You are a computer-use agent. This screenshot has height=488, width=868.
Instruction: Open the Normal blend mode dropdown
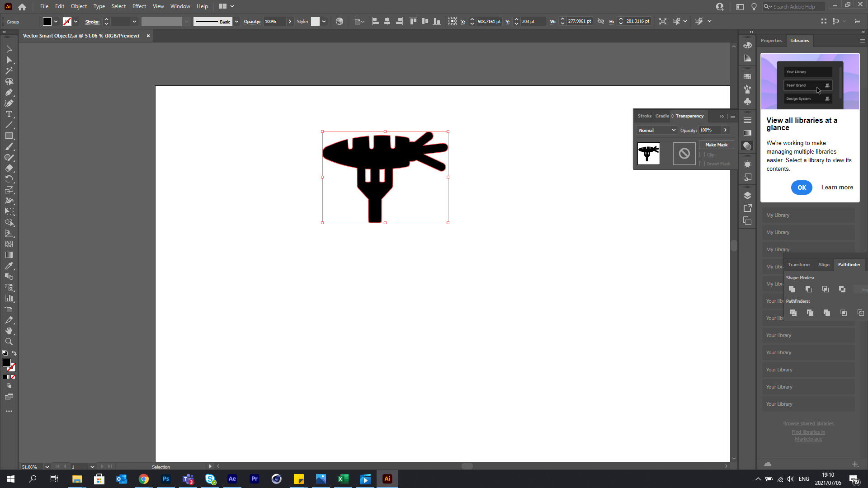tap(656, 130)
